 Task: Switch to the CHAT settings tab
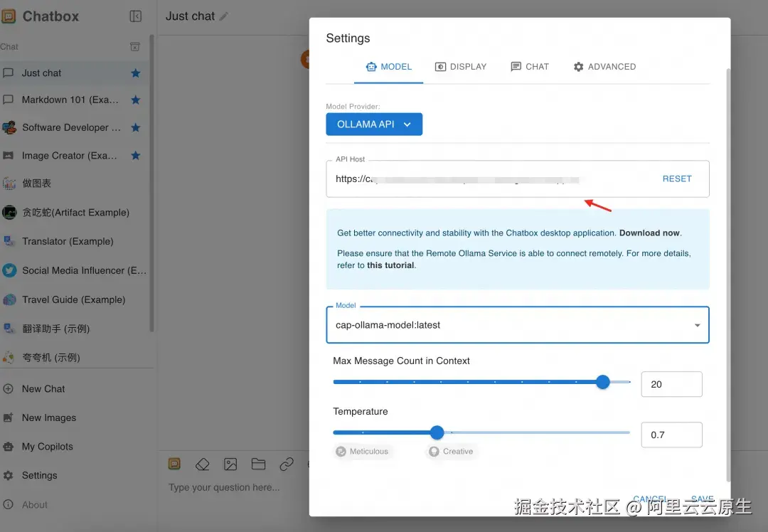tap(530, 67)
